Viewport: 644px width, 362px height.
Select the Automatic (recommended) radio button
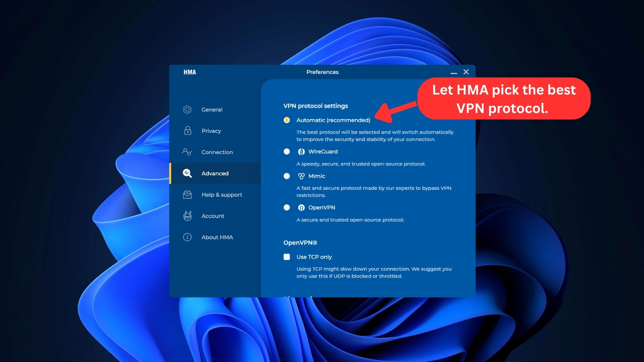tap(287, 120)
